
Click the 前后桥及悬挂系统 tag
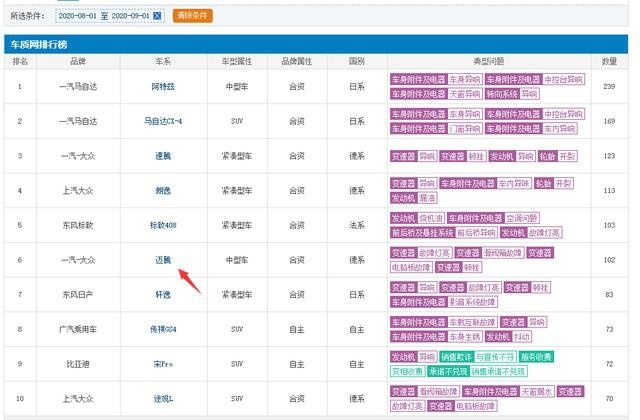pyautogui.click(x=422, y=233)
